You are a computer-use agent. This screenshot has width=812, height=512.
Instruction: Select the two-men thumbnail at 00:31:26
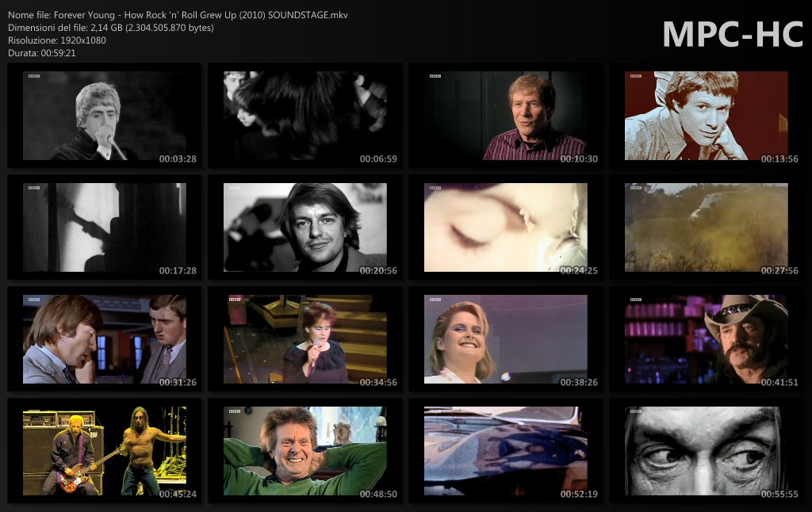pos(105,339)
